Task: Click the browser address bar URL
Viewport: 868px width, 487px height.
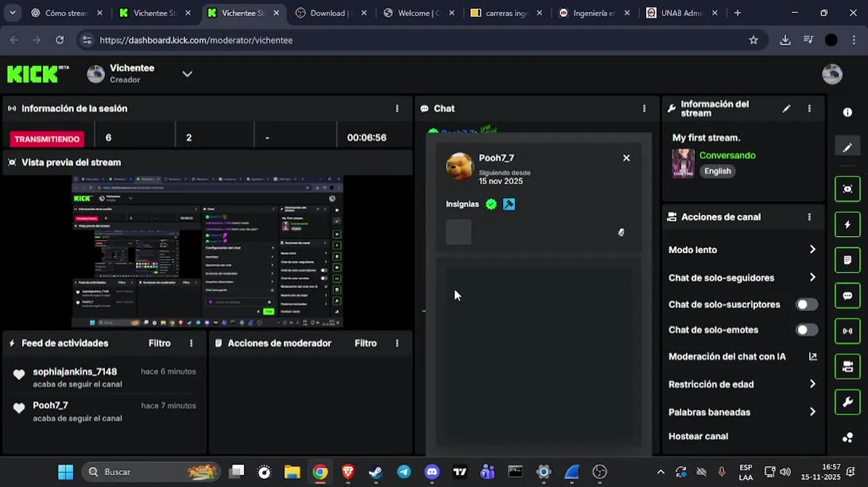Action: pyautogui.click(x=196, y=40)
